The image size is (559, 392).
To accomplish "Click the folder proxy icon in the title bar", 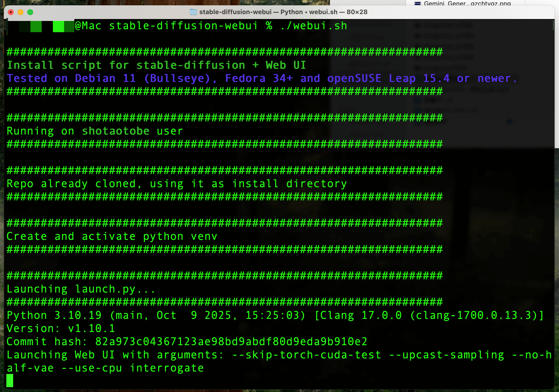I will (x=193, y=12).
